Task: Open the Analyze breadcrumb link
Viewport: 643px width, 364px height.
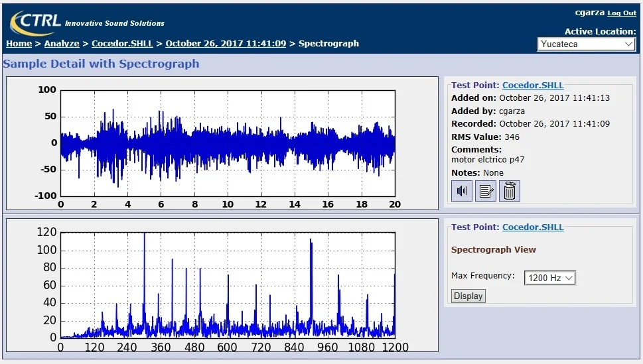Action: tap(62, 44)
